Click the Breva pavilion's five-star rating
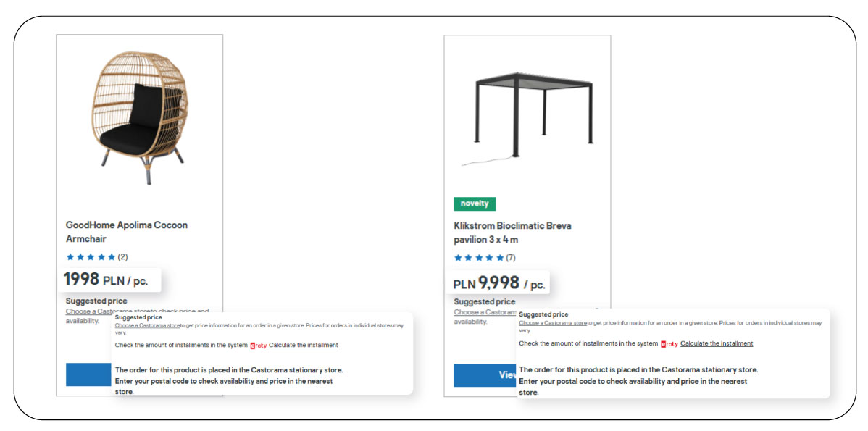 [x=479, y=258]
